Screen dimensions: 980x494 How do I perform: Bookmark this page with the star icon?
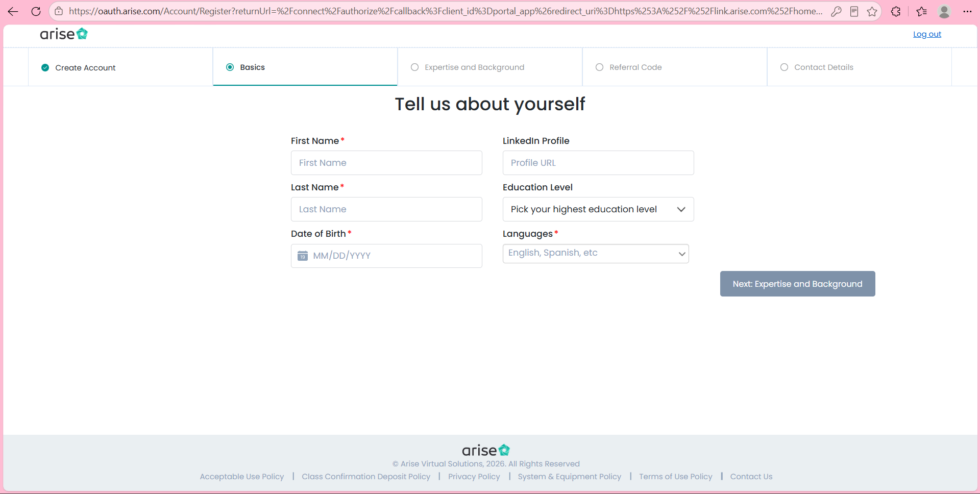point(872,11)
